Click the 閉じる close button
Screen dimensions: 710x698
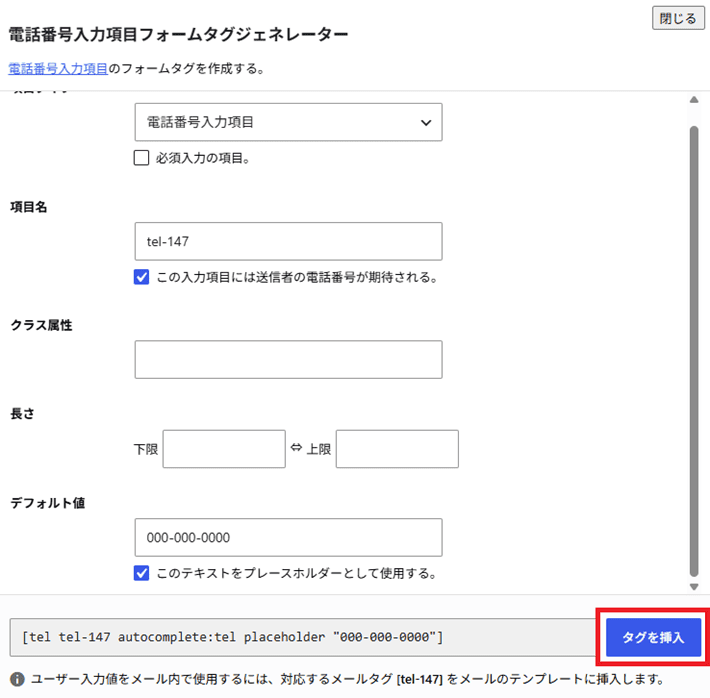(678, 18)
